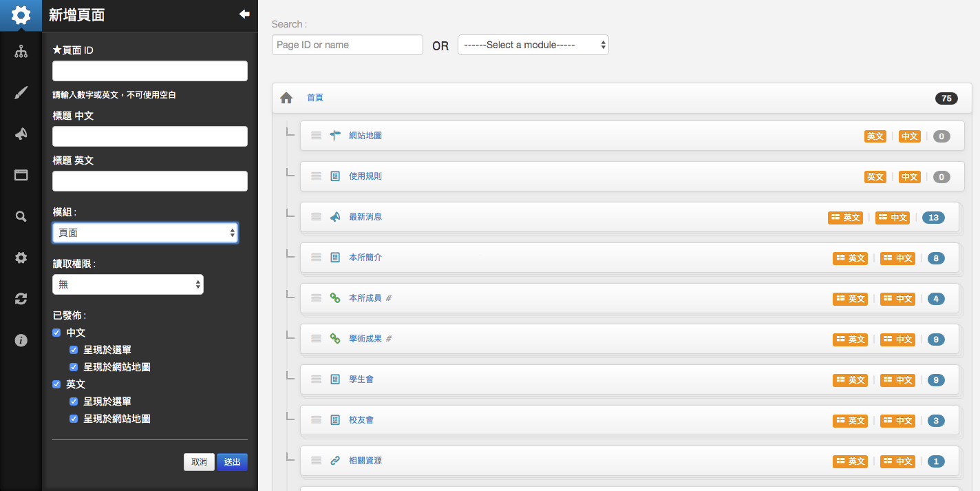This screenshot has height=491, width=980.
Task: Click the sitemap structure icon in sidebar
Action: 21,51
